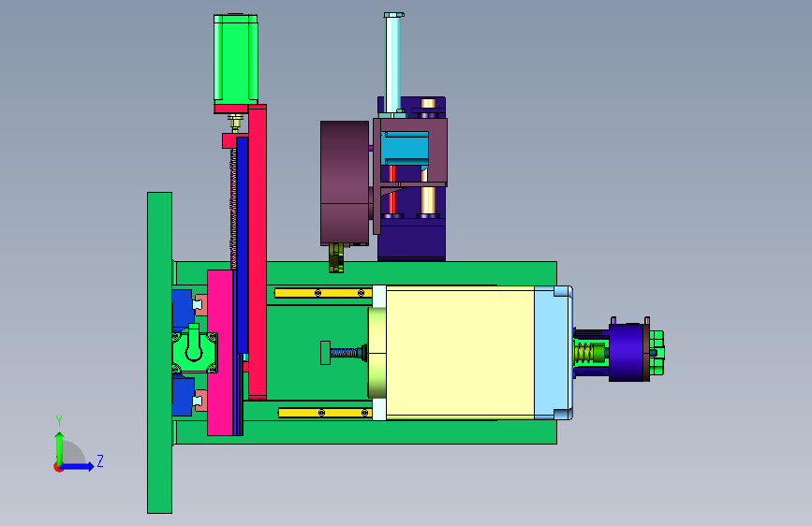The image size is (812, 526).
Task: Select the tall red vertical slide plate
Action: pyautogui.click(x=258, y=252)
